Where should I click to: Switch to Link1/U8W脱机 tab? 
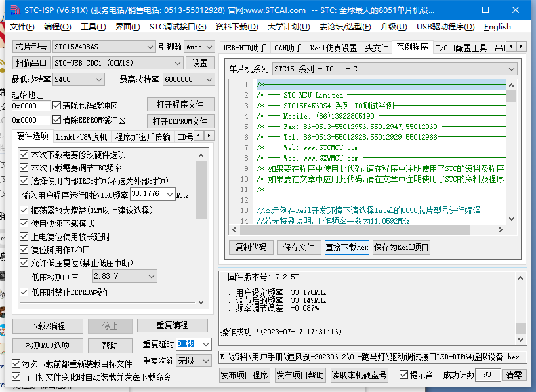[81, 137]
